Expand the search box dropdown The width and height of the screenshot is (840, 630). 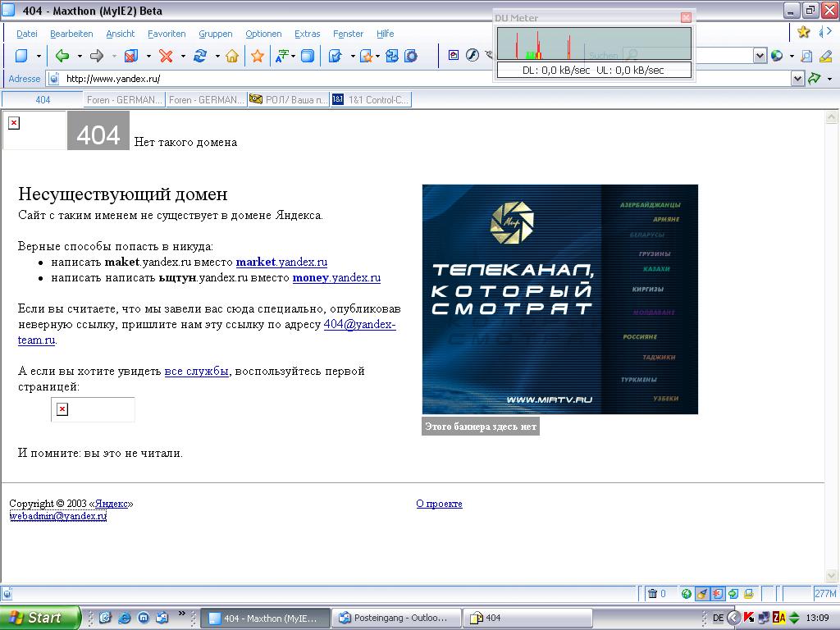coord(760,55)
